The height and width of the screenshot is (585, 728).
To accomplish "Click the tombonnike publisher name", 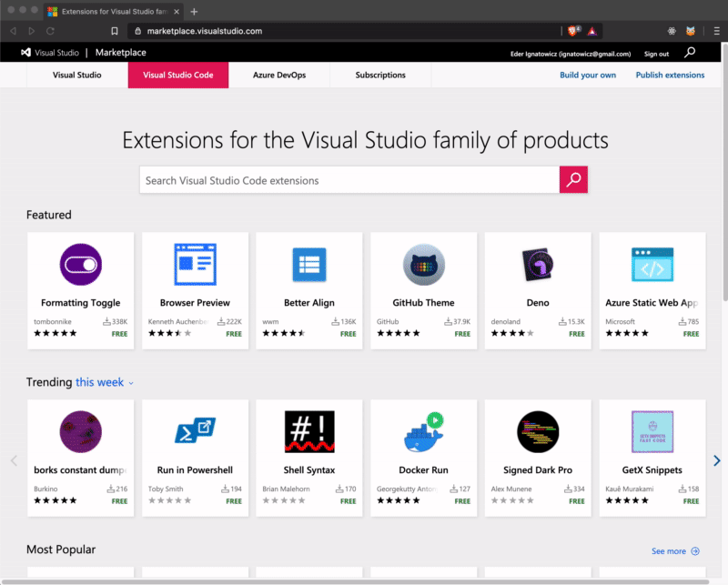I will point(53,321).
